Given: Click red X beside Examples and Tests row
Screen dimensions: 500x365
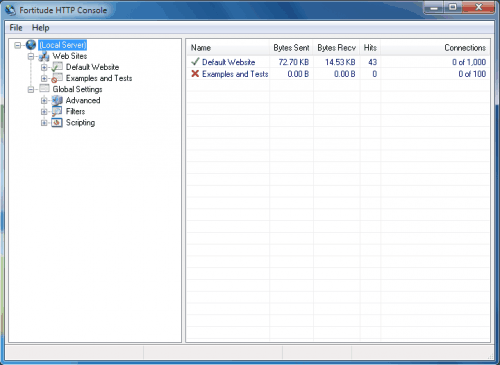Looking at the screenshot, I should 195,74.
